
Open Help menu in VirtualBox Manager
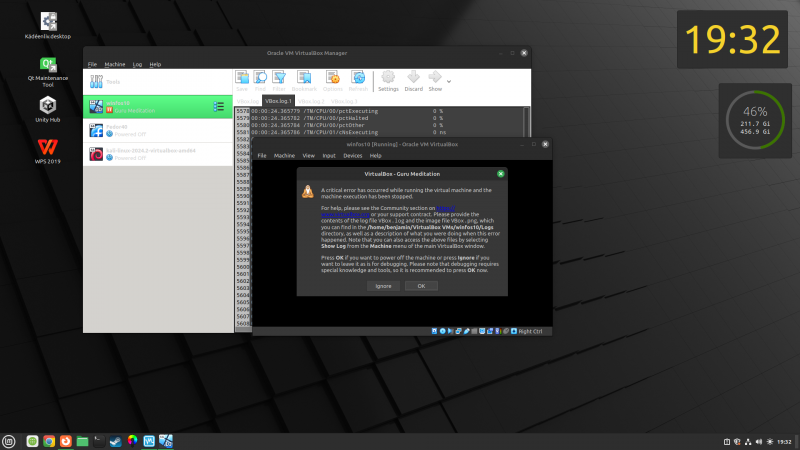coord(155,64)
